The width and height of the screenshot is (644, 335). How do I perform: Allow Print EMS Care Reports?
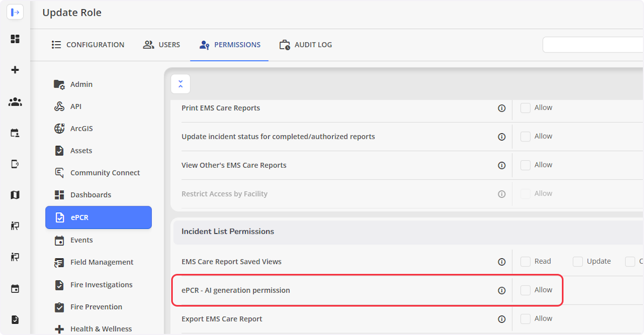pos(525,108)
